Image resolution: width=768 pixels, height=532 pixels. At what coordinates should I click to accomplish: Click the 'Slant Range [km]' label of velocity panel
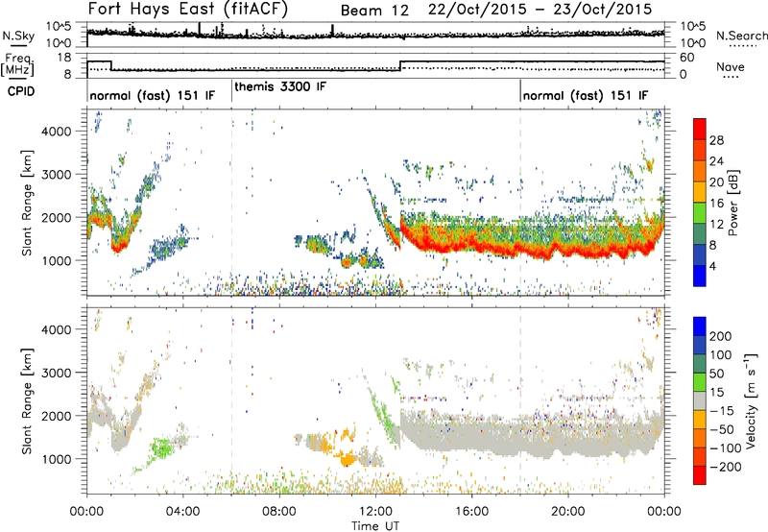27,401
